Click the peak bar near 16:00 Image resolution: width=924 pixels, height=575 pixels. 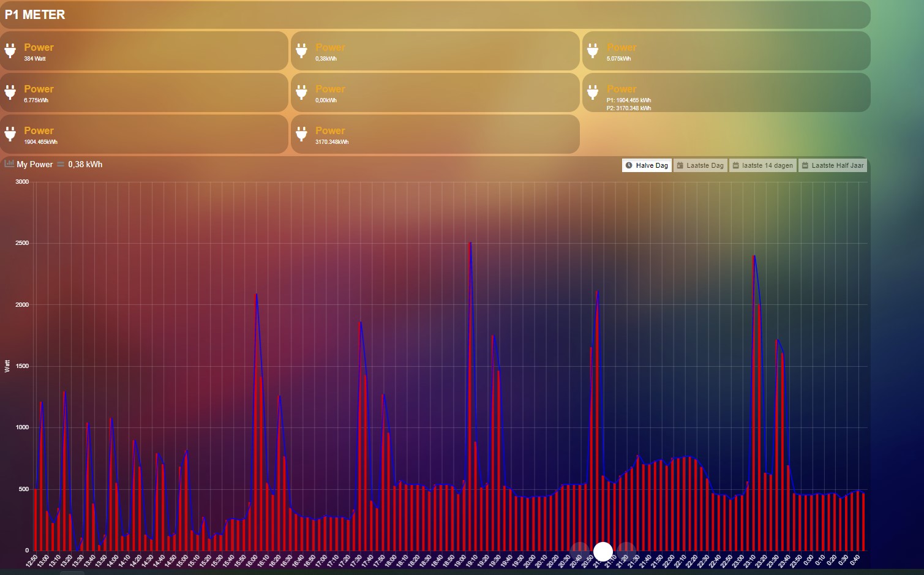pos(256,422)
